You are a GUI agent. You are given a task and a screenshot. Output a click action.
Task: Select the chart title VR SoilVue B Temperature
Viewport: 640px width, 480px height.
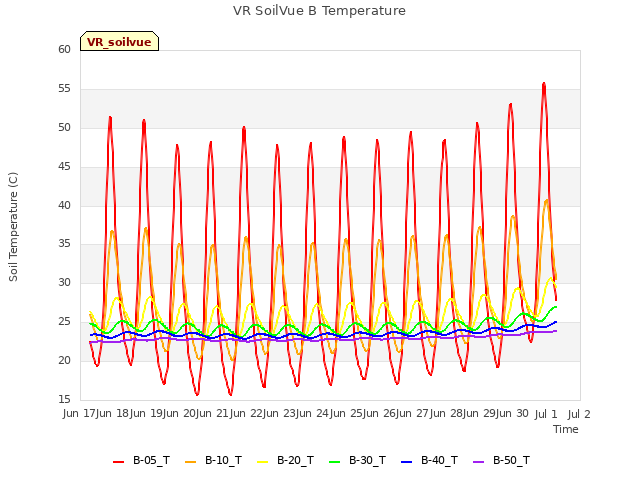pos(320,11)
